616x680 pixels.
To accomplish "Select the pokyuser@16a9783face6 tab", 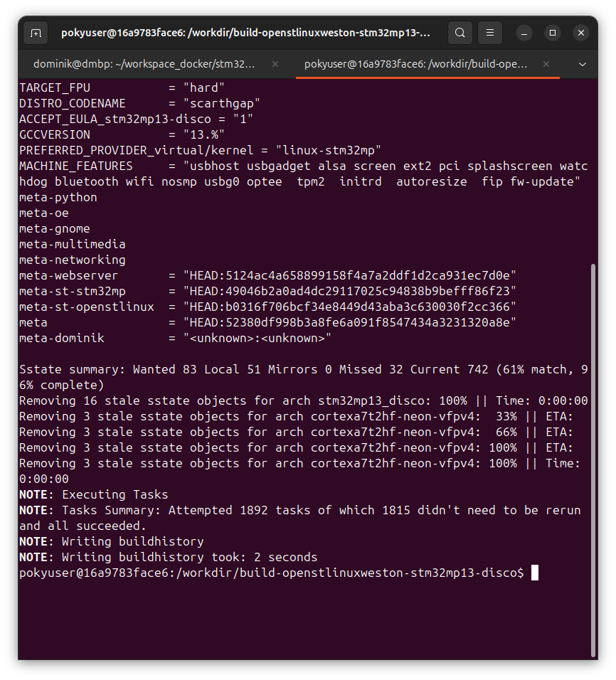I will [416, 64].
